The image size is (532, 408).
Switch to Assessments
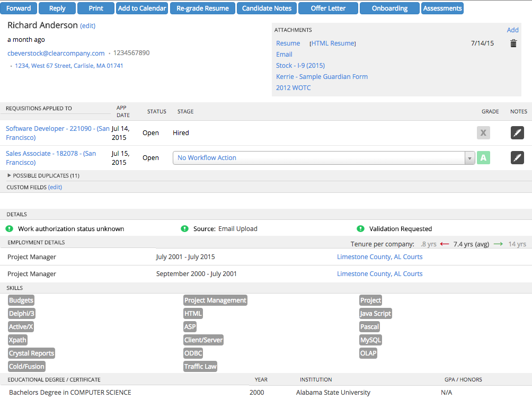coord(442,8)
